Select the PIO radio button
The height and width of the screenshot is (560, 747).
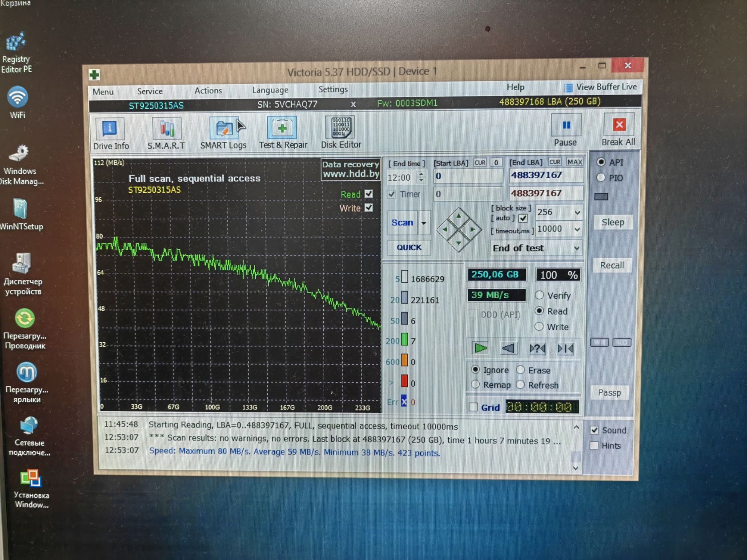(601, 177)
